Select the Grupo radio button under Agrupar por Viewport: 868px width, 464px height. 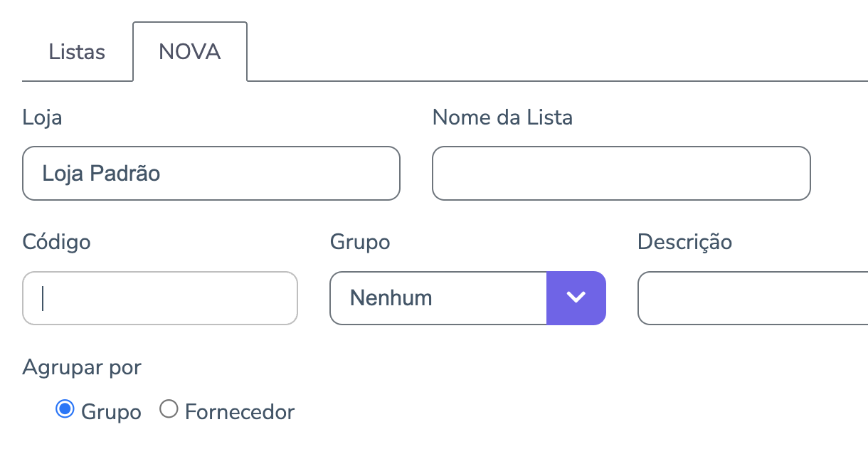click(x=65, y=410)
